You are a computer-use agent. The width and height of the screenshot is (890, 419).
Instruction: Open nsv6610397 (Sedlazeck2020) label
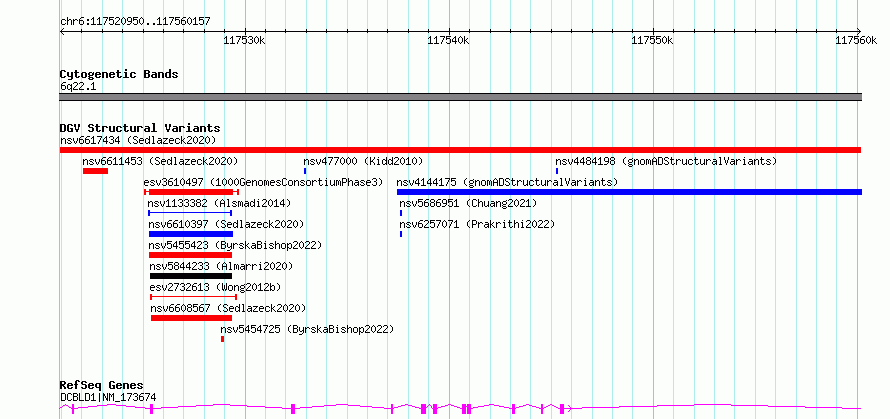226,224
